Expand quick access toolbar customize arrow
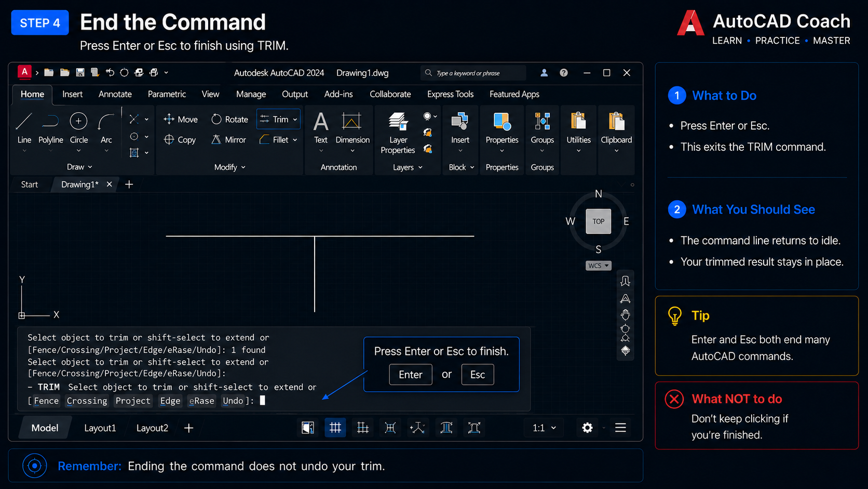This screenshot has width=868, height=489. [x=166, y=73]
